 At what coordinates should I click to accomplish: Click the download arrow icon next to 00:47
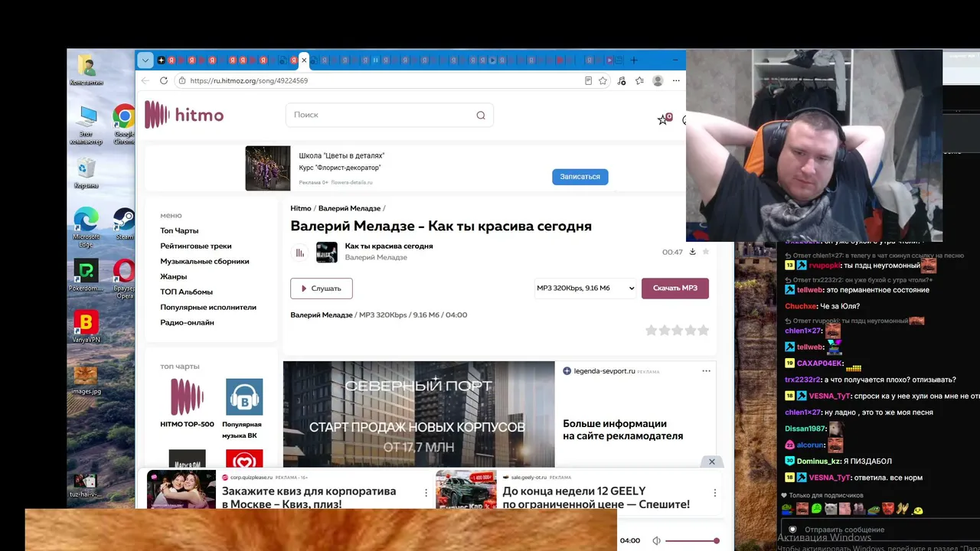coord(693,252)
